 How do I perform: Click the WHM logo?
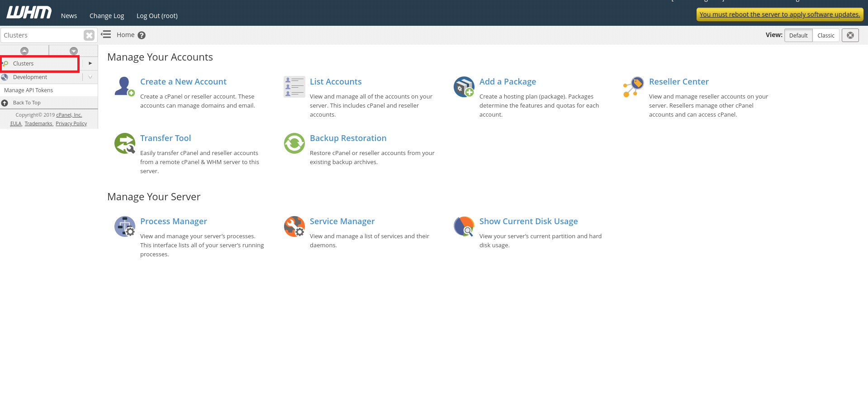tap(29, 12)
